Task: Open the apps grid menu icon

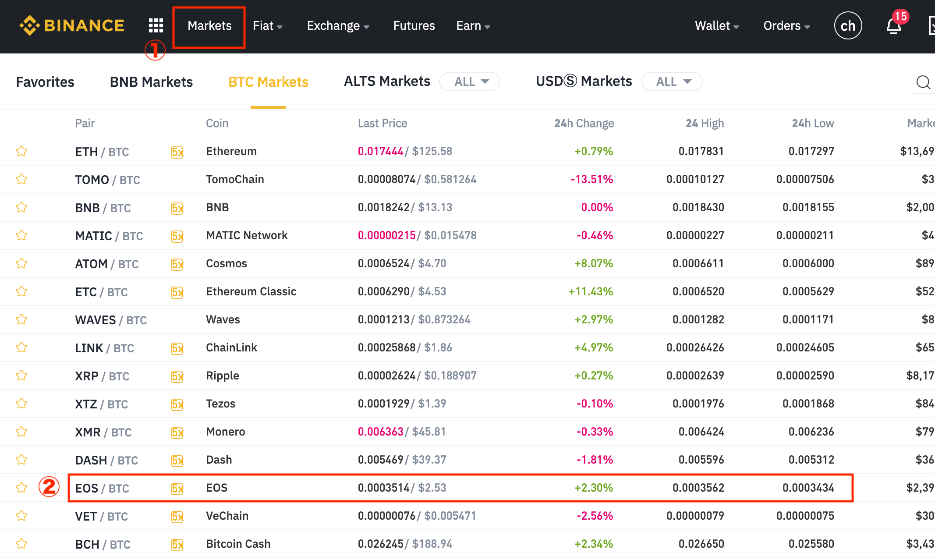Action: pyautogui.click(x=156, y=25)
